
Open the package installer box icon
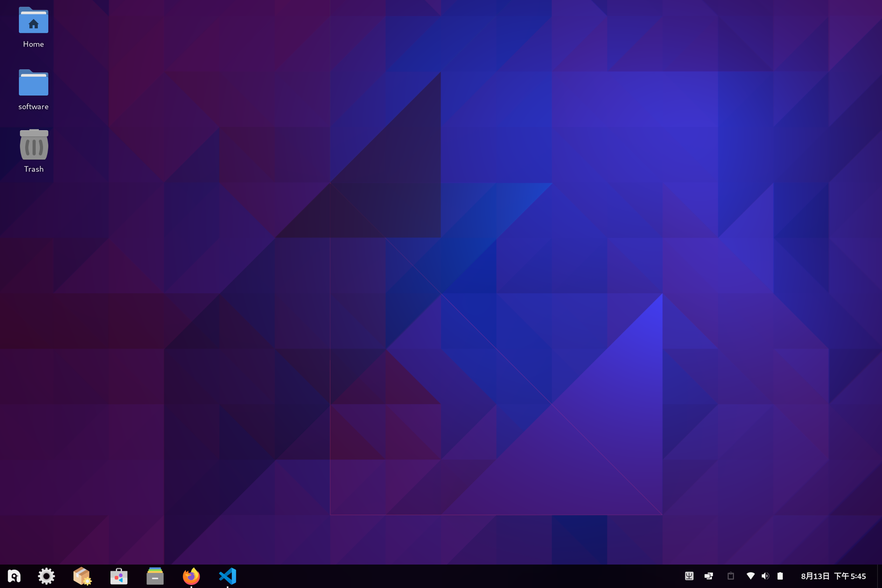82,576
